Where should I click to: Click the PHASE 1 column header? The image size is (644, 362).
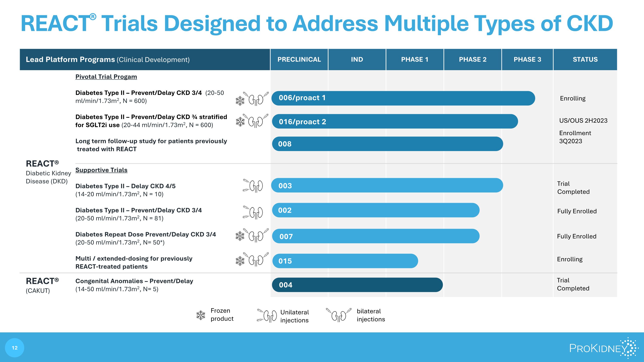(415, 59)
